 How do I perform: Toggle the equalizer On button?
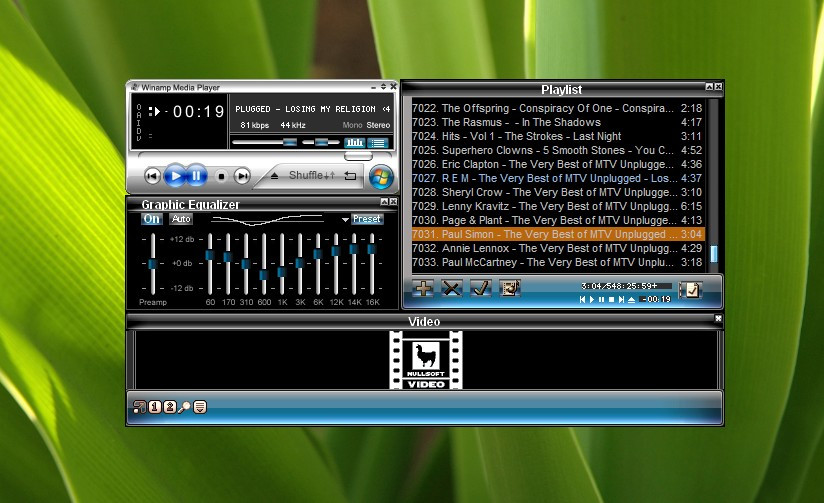(x=151, y=219)
